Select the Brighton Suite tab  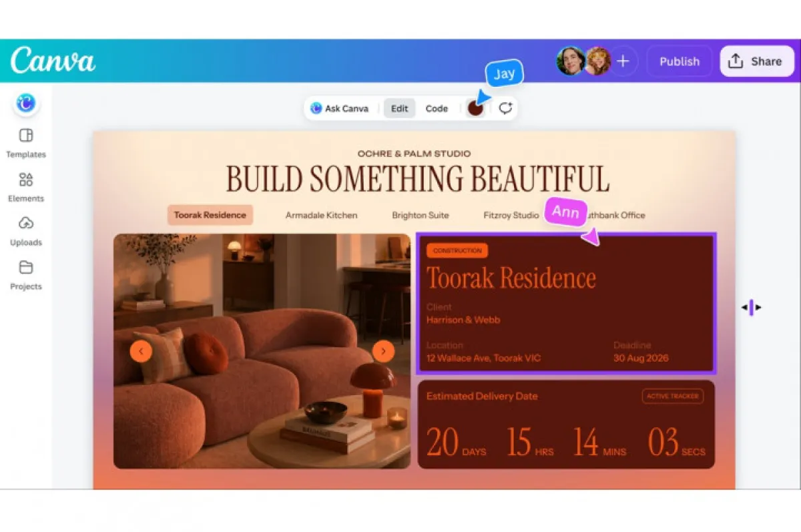point(421,215)
